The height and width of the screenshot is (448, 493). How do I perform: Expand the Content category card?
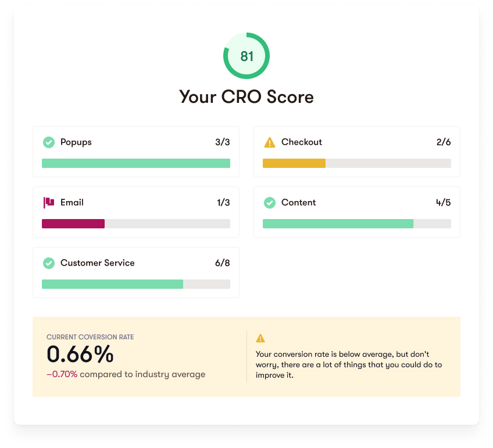tap(357, 212)
